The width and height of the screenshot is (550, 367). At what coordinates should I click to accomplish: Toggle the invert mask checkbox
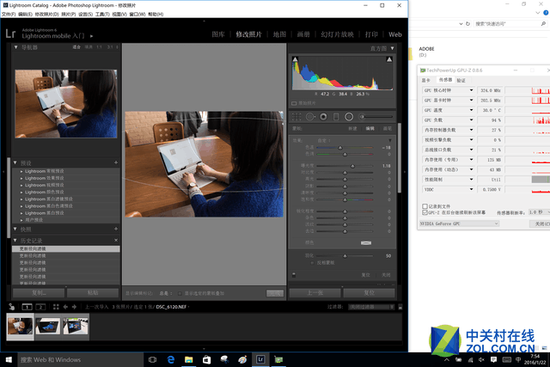tap(312, 263)
